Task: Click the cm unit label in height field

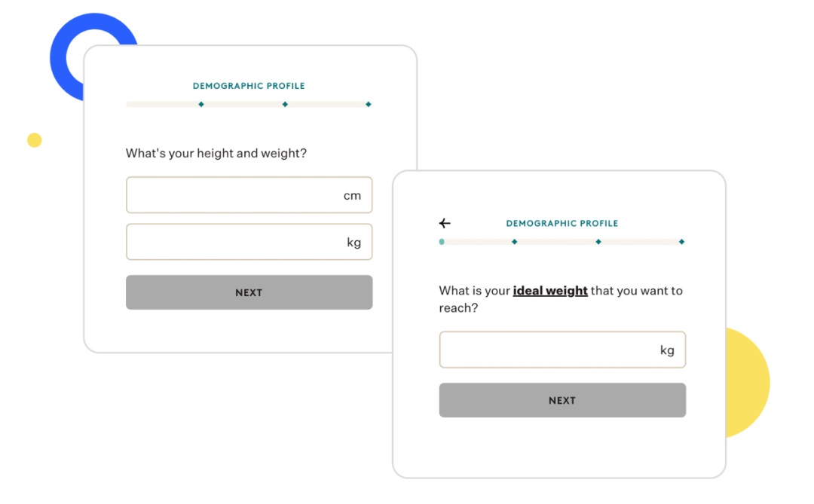Action: click(x=352, y=196)
